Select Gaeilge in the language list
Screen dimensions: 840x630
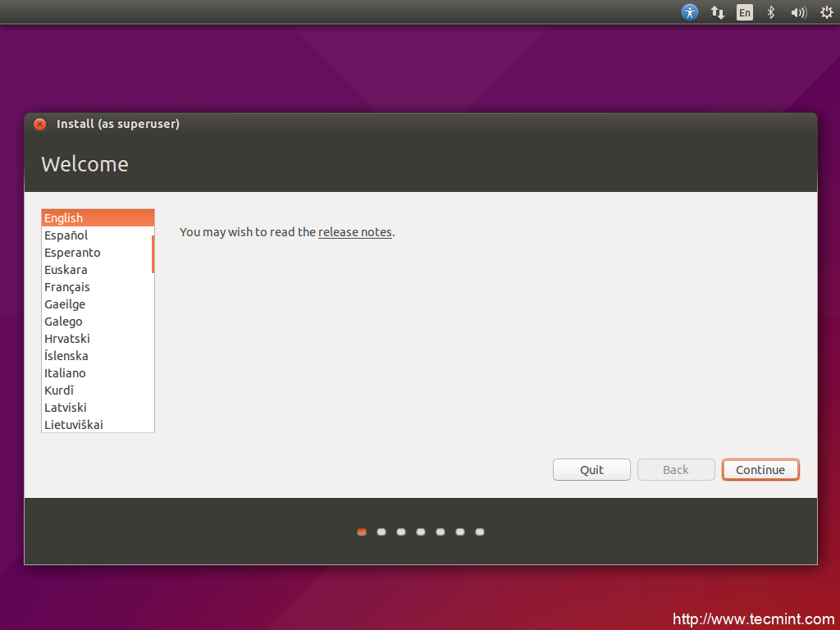(98, 304)
